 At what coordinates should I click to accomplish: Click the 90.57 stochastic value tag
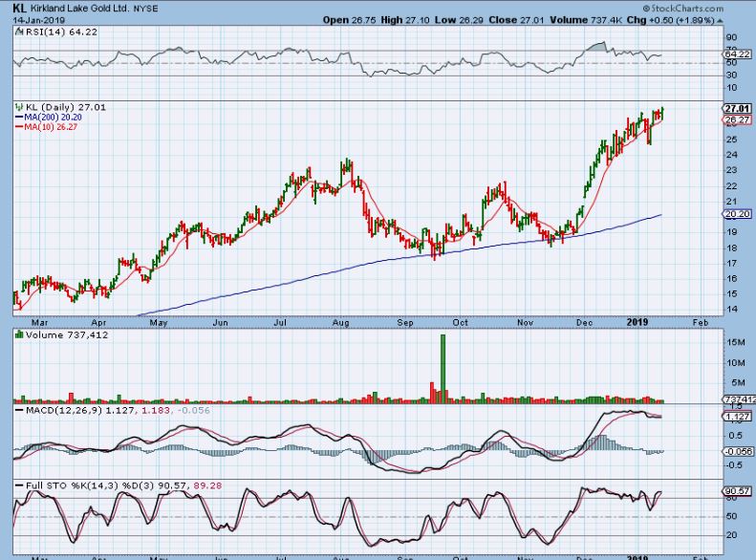pos(737,492)
